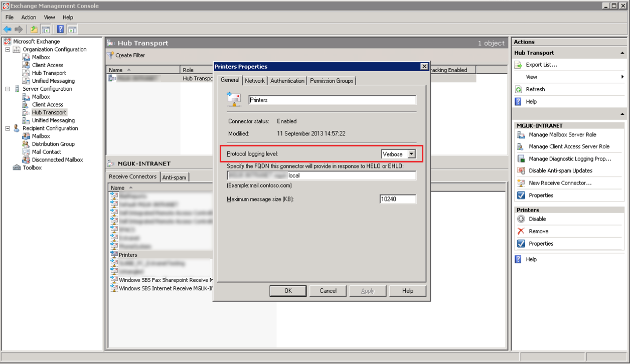Open the View menu in menu bar
630x364 pixels.
coord(49,18)
